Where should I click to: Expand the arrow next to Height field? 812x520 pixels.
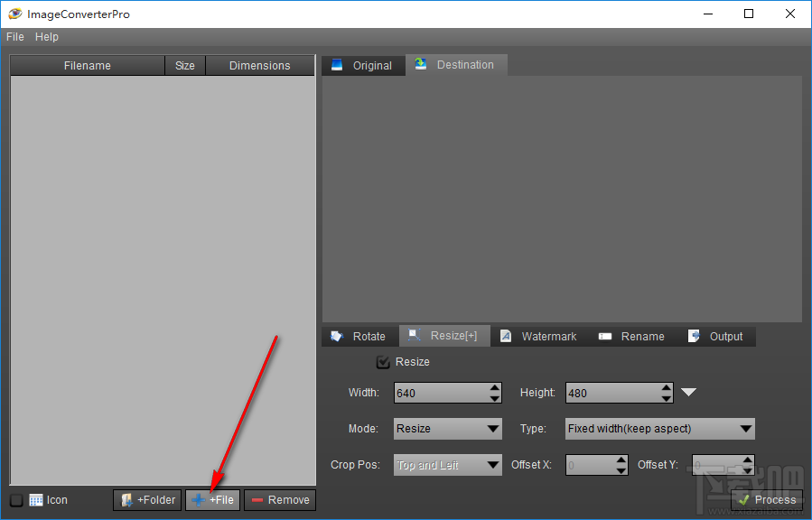pyautogui.click(x=689, y=392)
